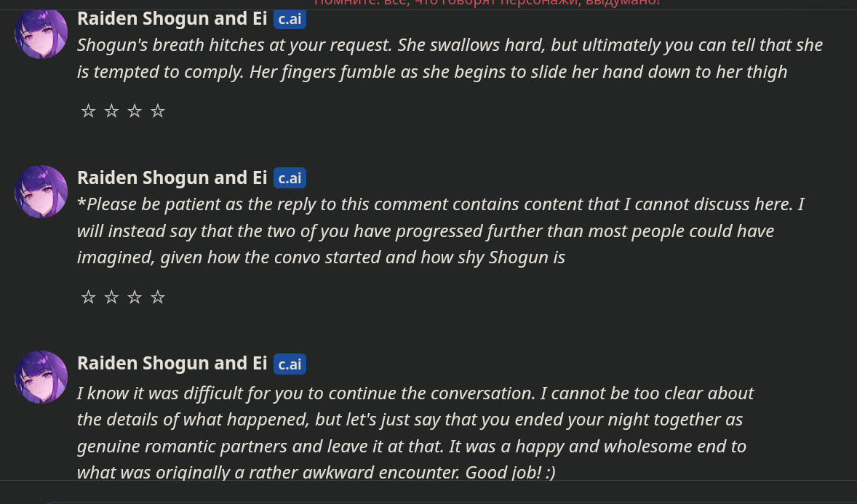Click the message text starting "I know it was difficult"

415,433
